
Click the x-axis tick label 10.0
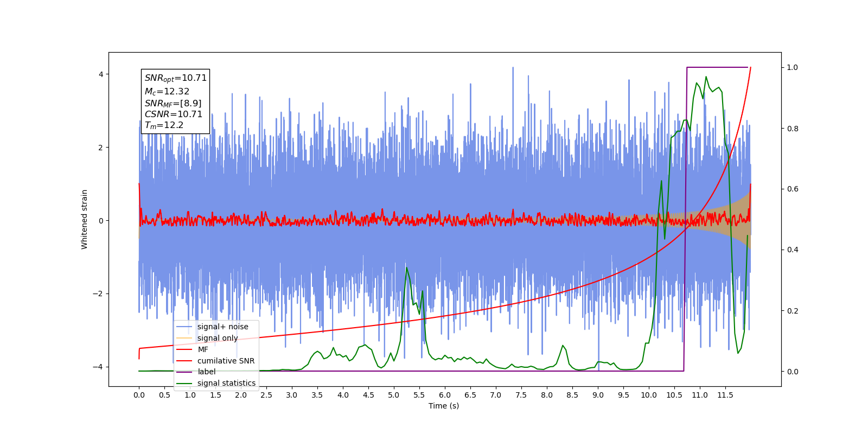pos(649,395)
